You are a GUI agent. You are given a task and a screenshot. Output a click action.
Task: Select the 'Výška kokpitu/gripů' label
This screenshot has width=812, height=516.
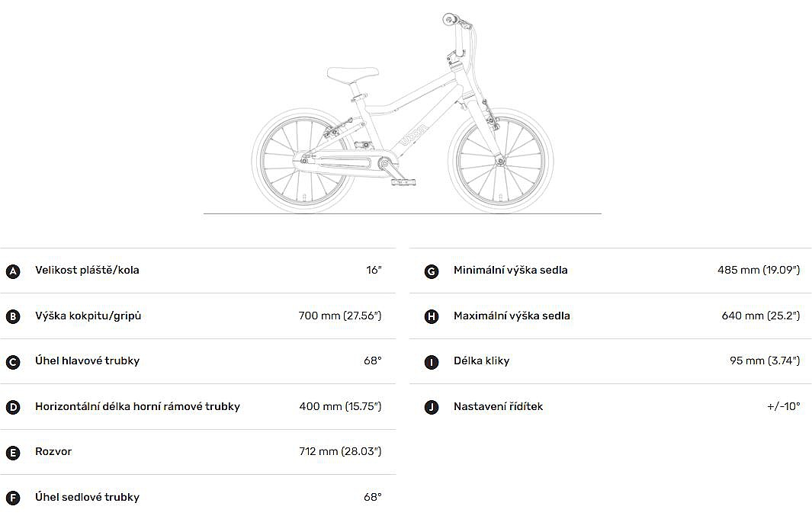[88, 316]
